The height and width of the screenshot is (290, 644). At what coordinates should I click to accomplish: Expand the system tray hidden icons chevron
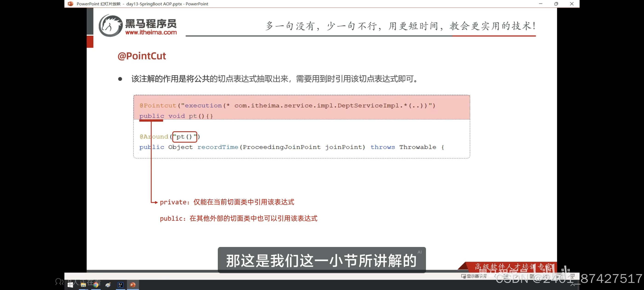point(572,285)
